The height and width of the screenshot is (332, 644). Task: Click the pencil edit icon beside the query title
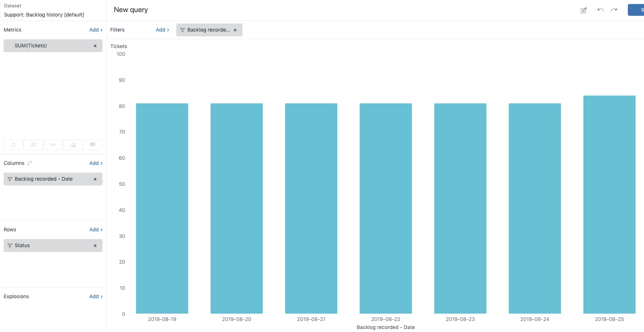click(583, 10)
